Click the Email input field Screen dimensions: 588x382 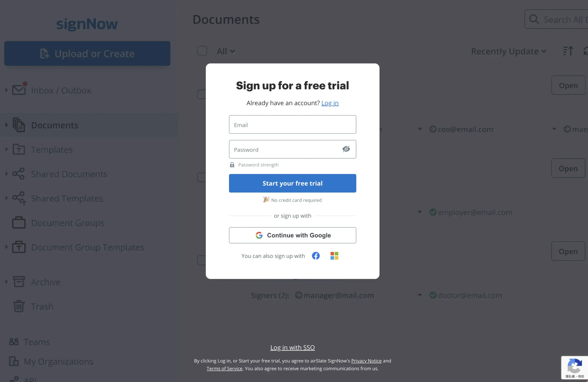point(293,125)
